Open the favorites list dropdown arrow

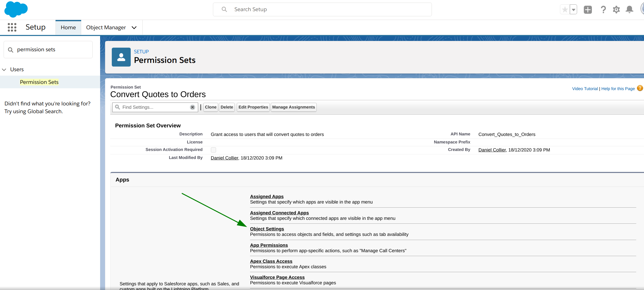(x=573, y=10)
